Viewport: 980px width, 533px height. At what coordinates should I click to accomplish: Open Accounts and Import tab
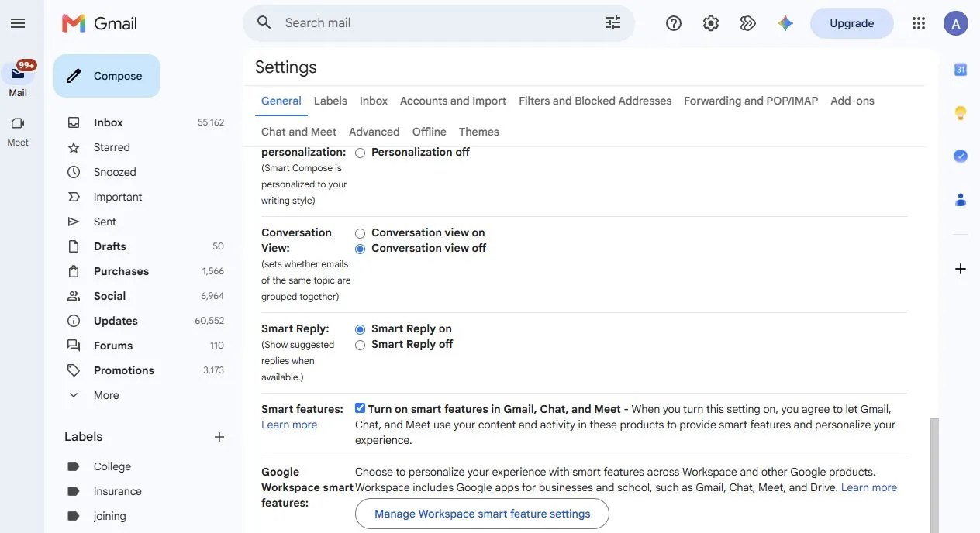point(453,101)
